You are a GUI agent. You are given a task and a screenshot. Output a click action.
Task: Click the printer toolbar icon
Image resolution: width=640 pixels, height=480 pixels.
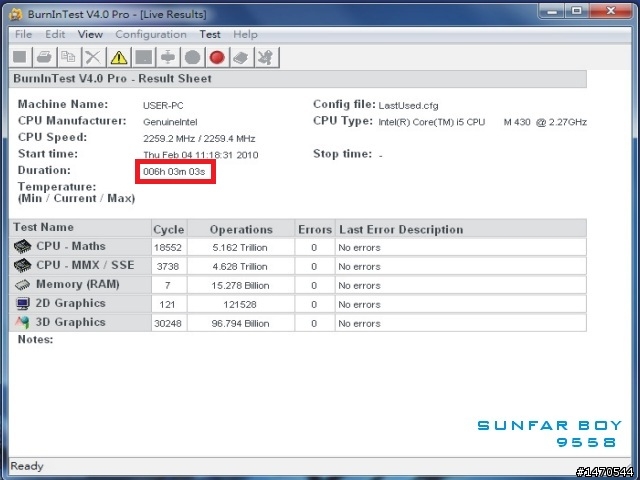tap(44, 57)
